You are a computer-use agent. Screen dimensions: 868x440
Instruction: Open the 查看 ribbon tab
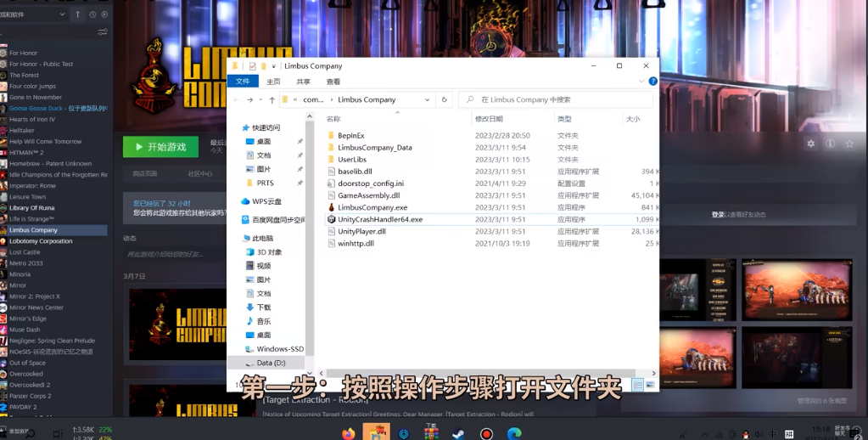point(333,81)
